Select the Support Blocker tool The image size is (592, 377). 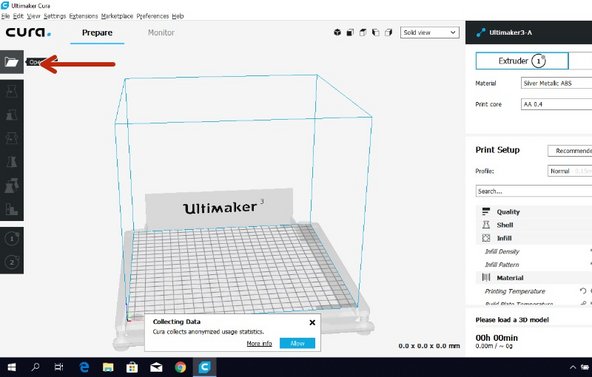pos(11,209)
